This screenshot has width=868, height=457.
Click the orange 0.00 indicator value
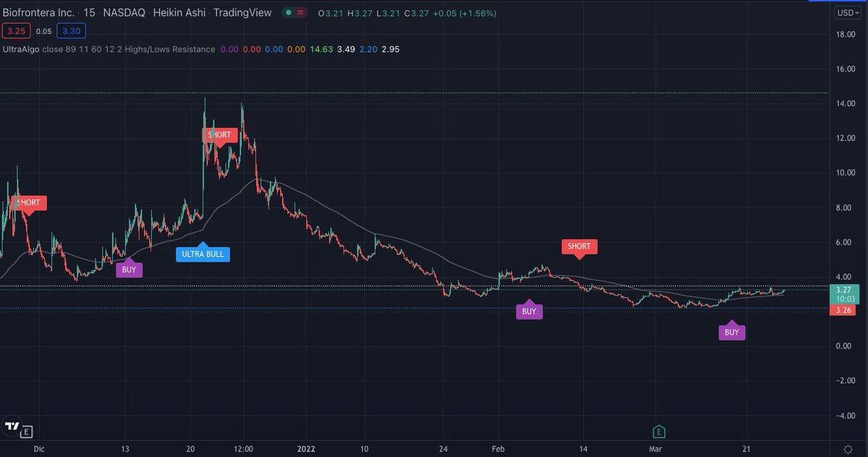295,49
